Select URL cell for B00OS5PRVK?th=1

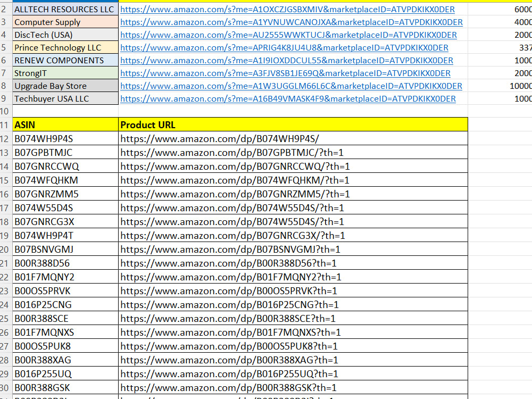click(x=293, y=291)
